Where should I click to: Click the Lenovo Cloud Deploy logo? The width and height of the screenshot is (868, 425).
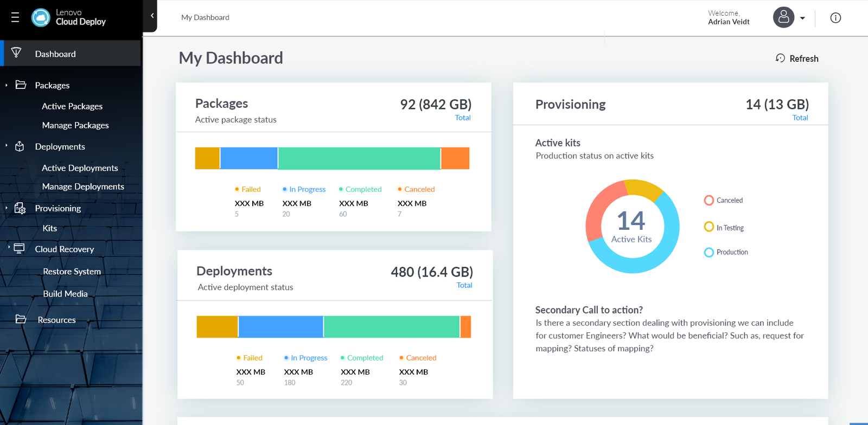point(41,17)
